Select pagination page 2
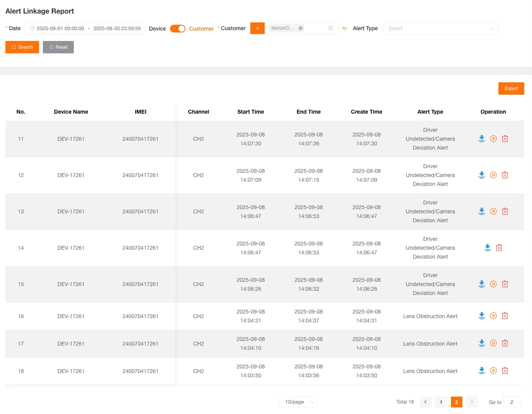The height and width of the screenshot is (414, 532). point(456,402)
